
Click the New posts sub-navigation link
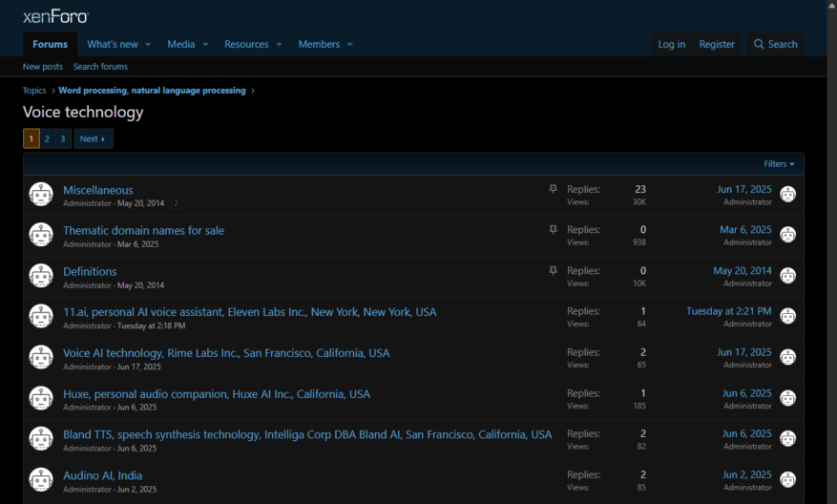tap(43, 67)
